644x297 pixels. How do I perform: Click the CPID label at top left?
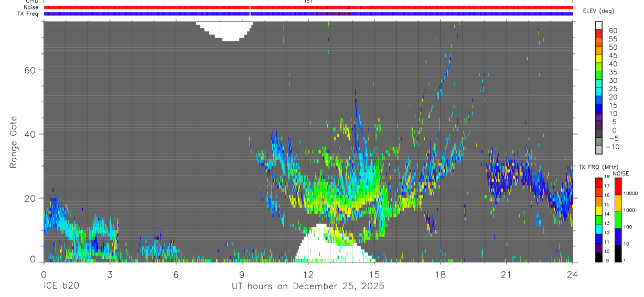point(32,2)
